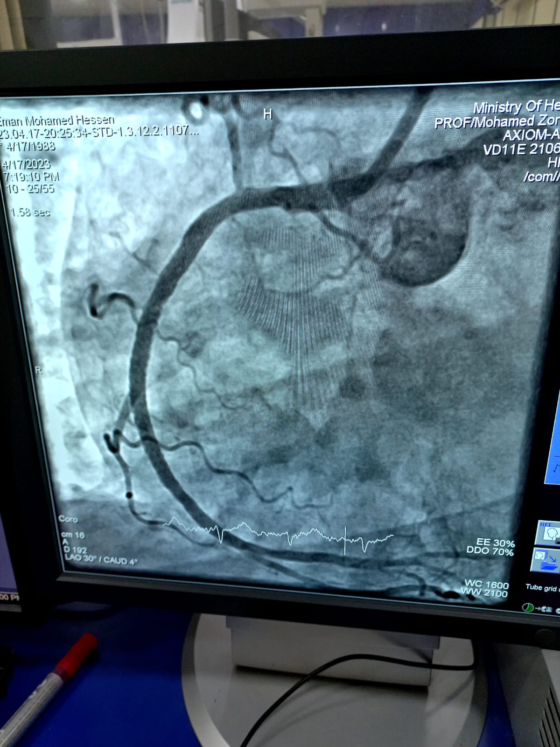Click the R orientation marker on left
560x747 pixels.
coord(39,370)
